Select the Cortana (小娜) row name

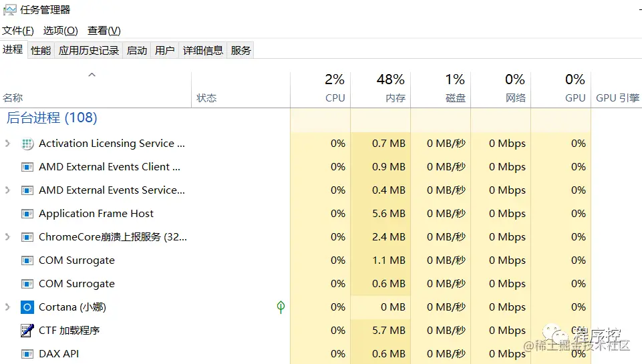click(72, 307)
